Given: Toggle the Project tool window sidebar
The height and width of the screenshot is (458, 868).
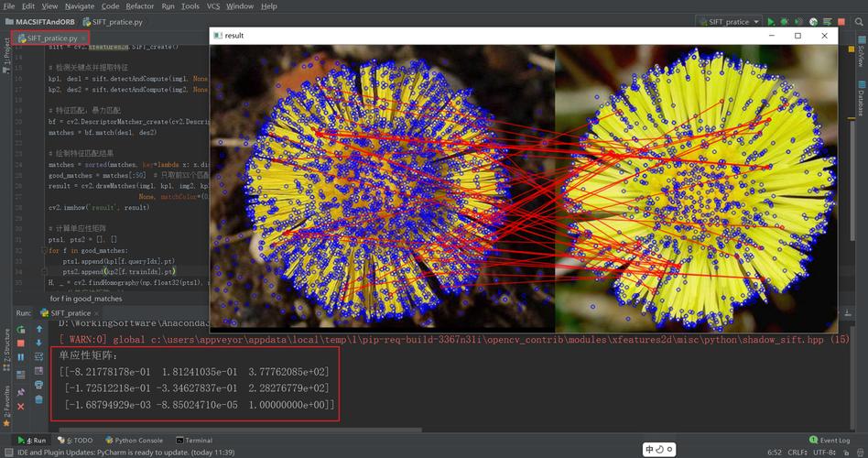Looking at the screenshot, I should (x=5, y=54).
